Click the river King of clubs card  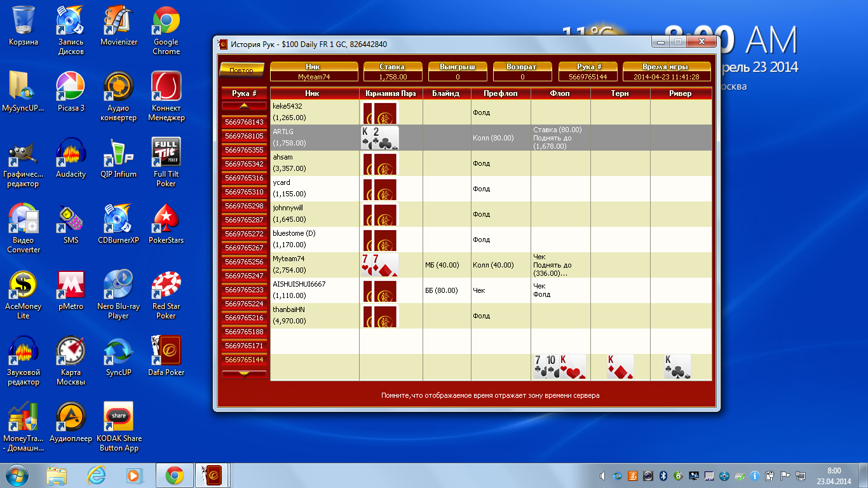677,367
